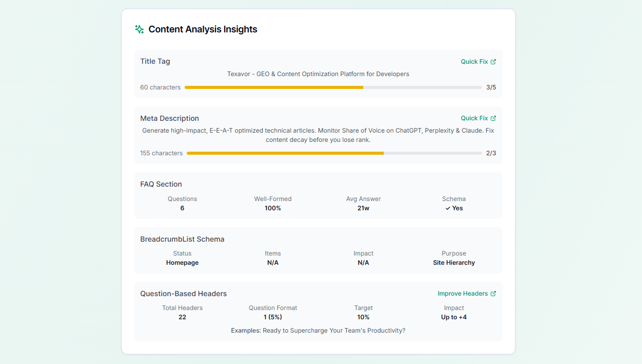
Task: Click the external-link icon next to Improve Headers
Action: (x=493, y=294)
